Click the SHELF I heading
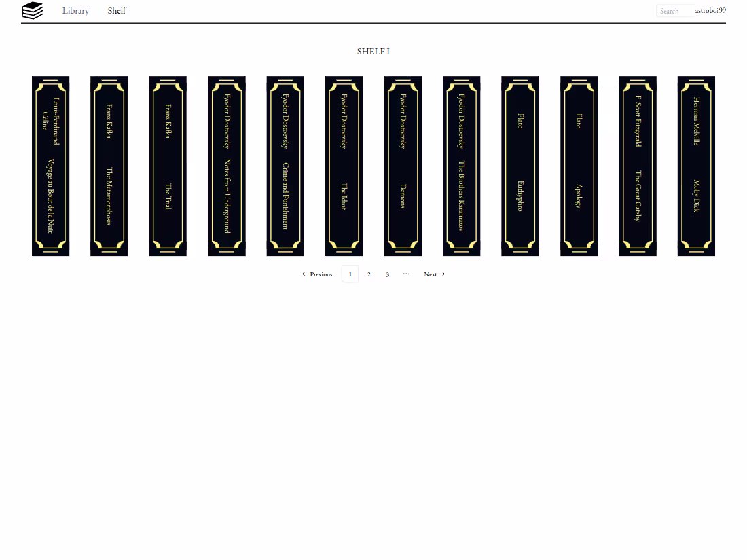This screenshot has width=747, height=560. click(x=373, y=51)
